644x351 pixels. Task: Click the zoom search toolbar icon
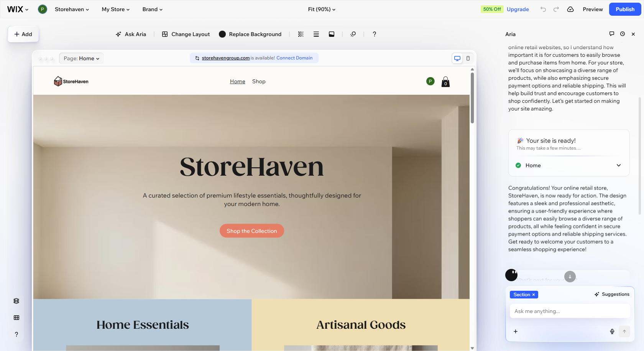tap(353, 34)
